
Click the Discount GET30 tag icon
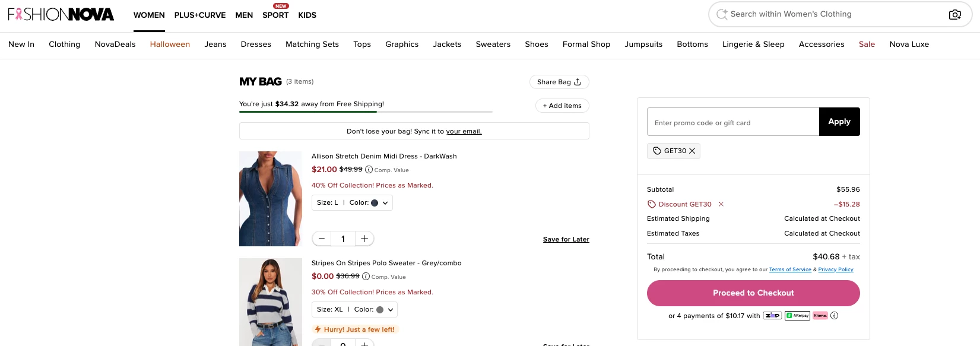651,204
